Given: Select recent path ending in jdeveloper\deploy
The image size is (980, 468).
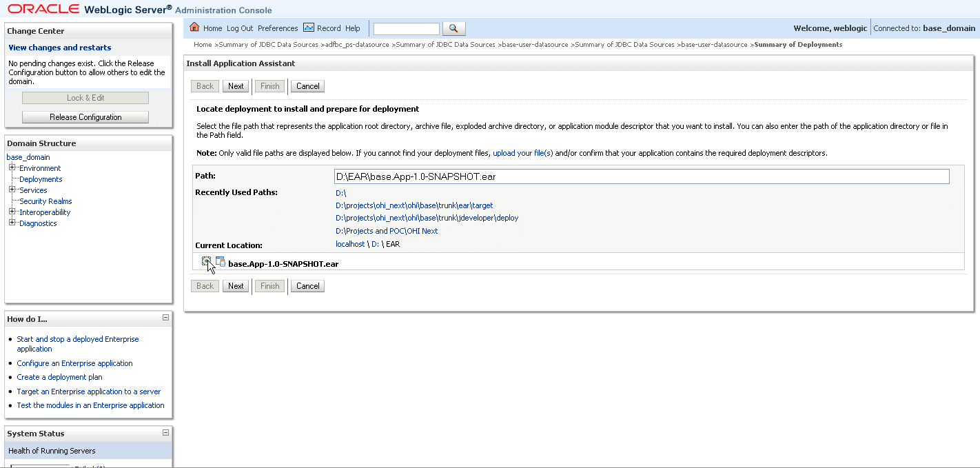Looking at the screenshot, I should point(427,218).
